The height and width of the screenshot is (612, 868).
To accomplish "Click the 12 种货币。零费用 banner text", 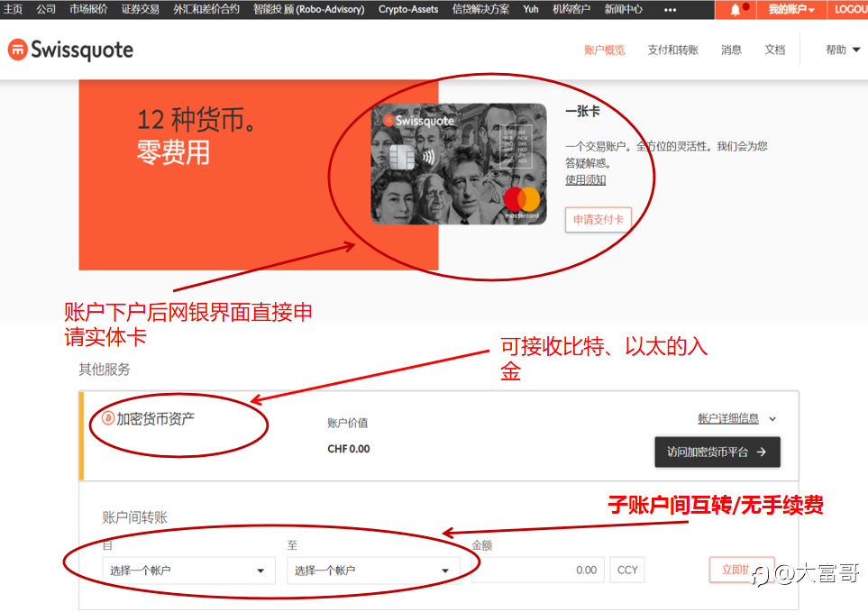I will tap(196, 135).
